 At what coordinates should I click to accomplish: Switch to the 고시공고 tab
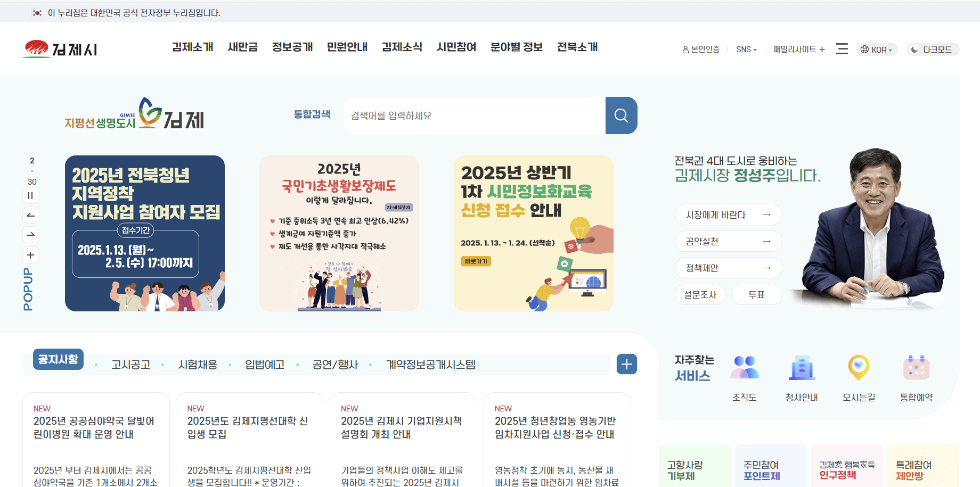(130, 364)
